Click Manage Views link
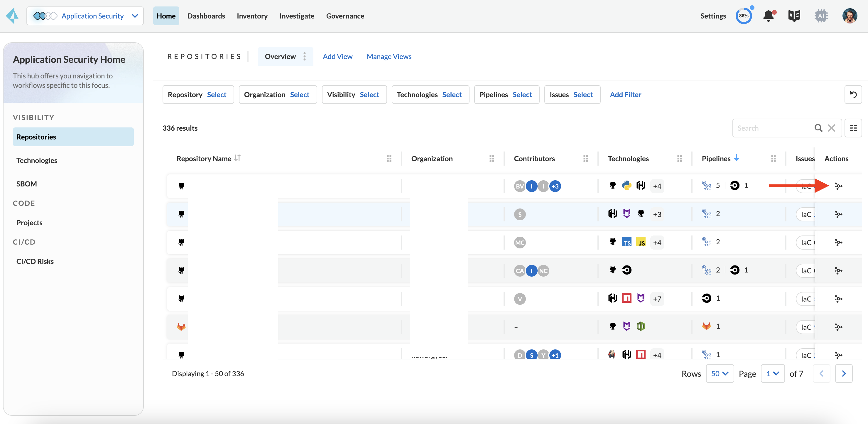 coord(389,56)
